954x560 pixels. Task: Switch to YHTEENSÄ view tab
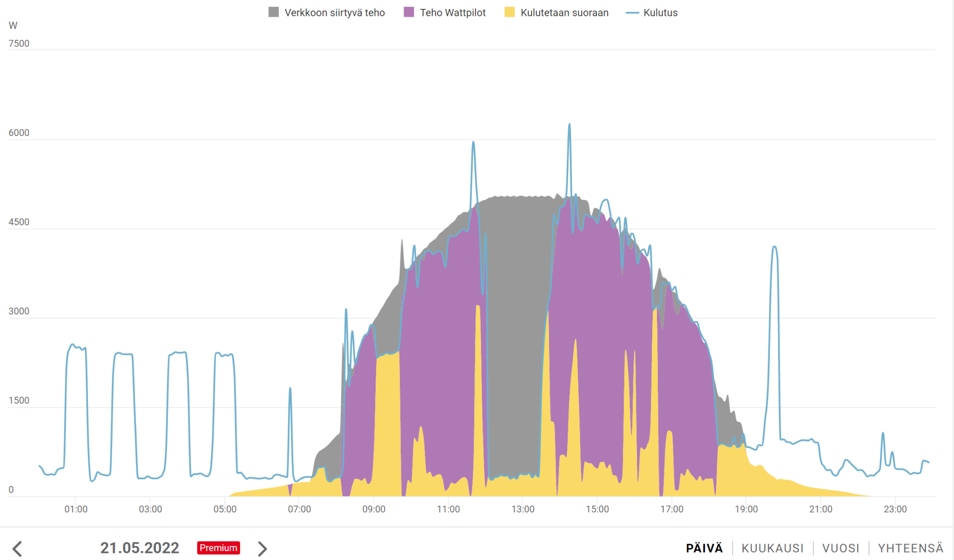coord(910,548)
